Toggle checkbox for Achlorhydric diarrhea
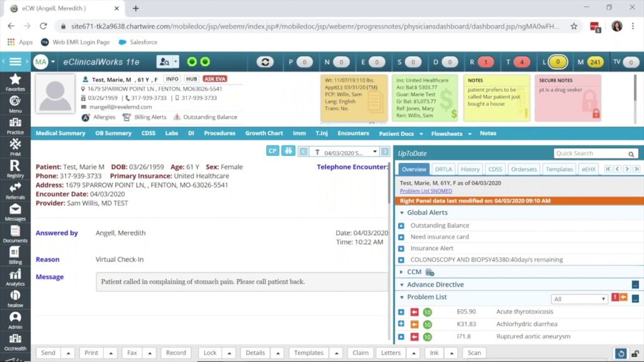Viewport: 644px width, 362px height. (401, 324)
